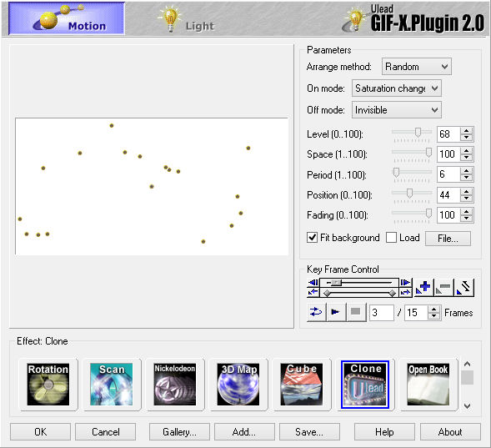Remove key frame with minus icon
This screenshot has height=448, width=491.
click(x=443, y=287)
